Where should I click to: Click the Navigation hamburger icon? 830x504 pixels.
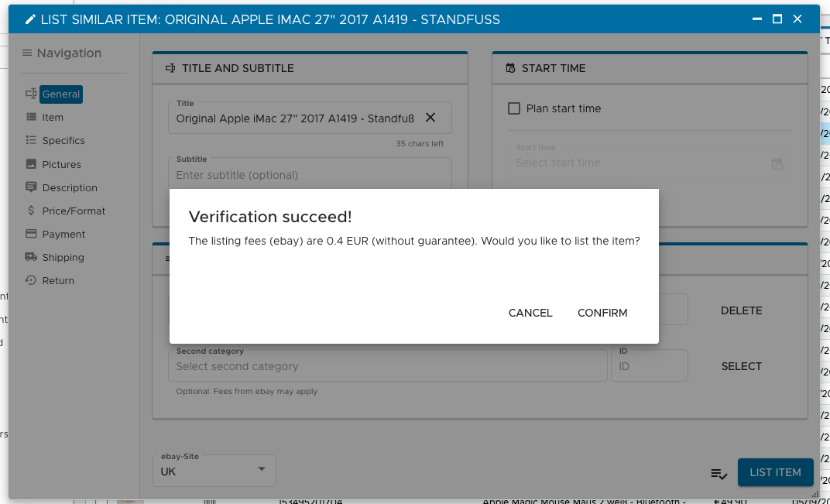27,53
